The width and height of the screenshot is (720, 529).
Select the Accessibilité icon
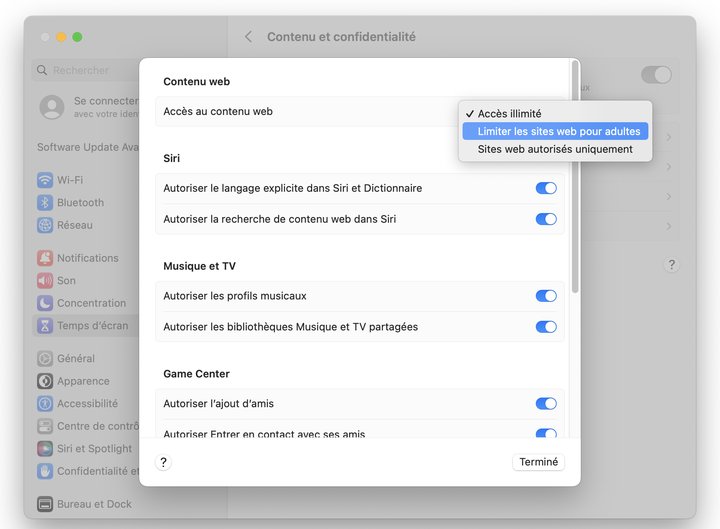(x=45, y=404)
